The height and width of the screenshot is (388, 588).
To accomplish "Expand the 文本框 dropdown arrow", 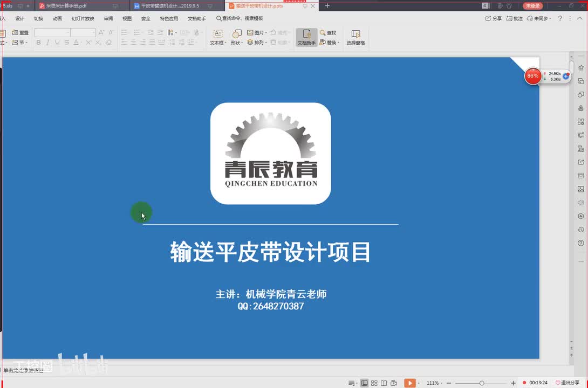I will coord(225,43).
